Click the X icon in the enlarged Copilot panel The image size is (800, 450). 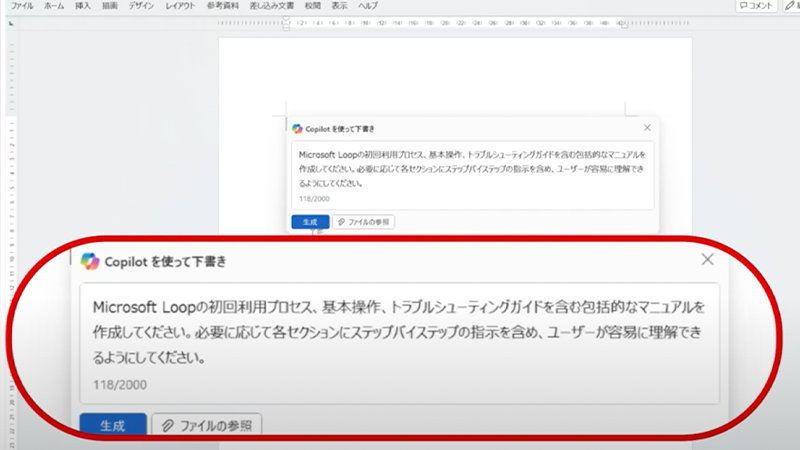click(707, 259)
